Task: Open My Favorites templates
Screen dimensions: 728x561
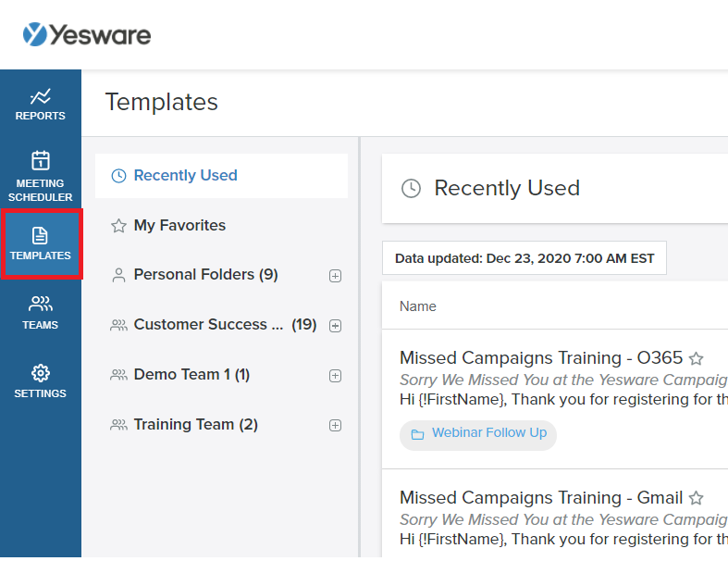Action: [x=179, y=226]
